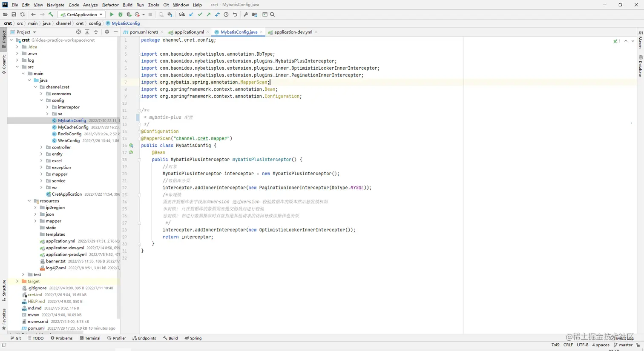The image size is (644, 351).
Task: Update project with the blue Git arrow
Action: [x=191, y=14]
